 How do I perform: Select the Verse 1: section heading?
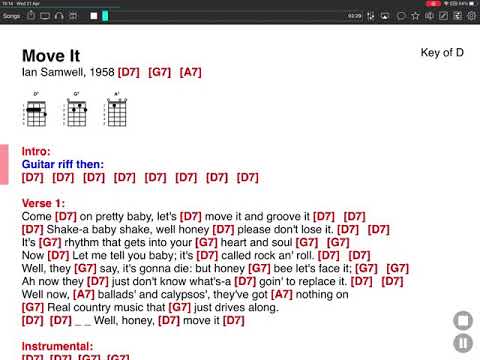43,203
